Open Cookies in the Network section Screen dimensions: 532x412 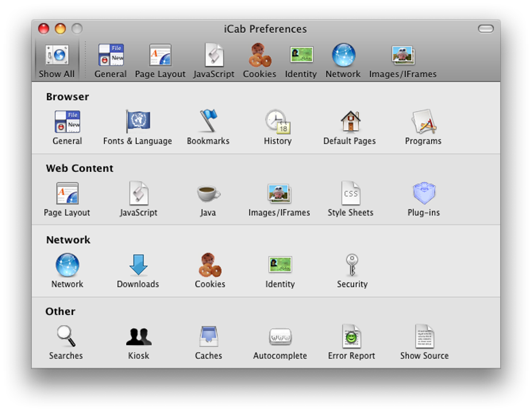pos(210,271)
